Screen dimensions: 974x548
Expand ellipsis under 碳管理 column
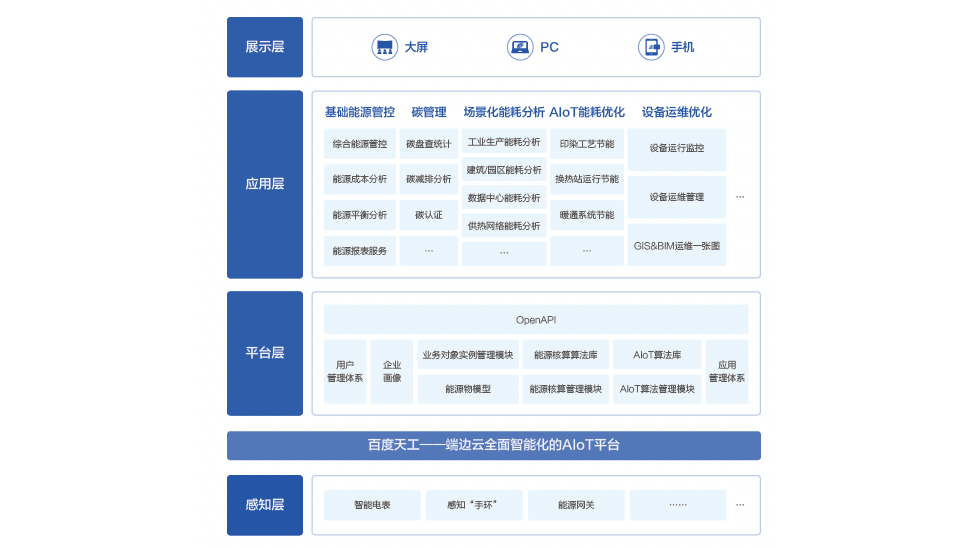429,251
